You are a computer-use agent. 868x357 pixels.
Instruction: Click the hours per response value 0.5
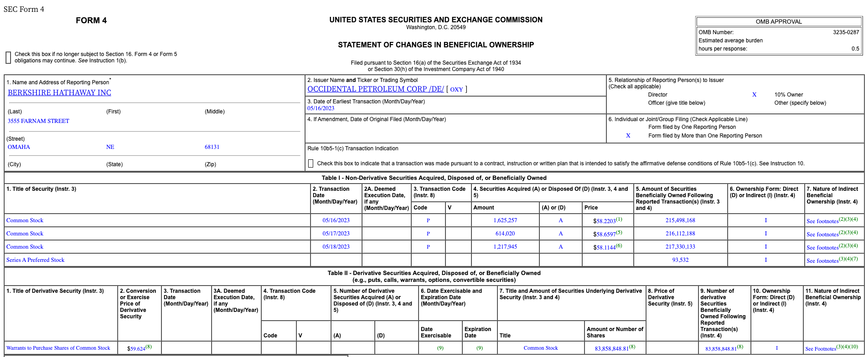(855, 49)
